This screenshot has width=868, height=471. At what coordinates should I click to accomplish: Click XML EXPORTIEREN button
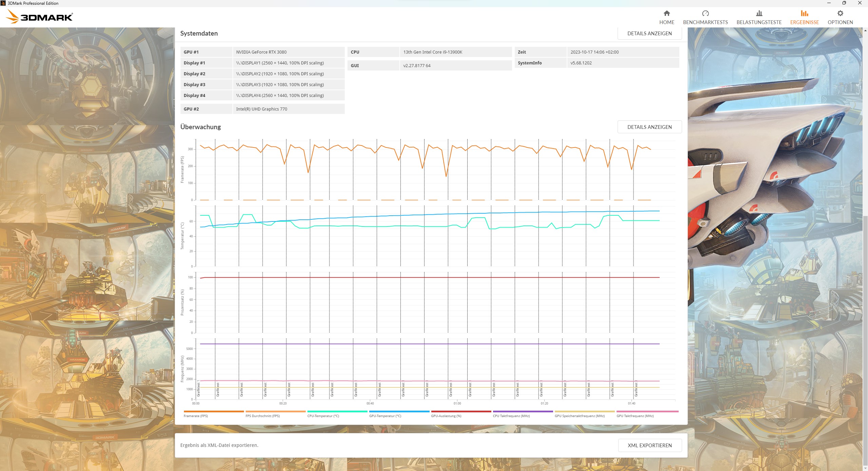click(649, 445)
